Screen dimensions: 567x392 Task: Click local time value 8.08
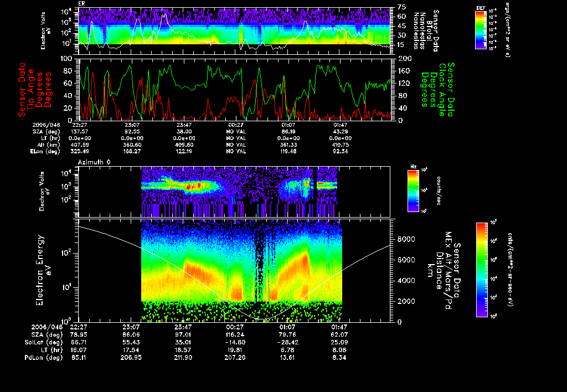click(339, 350)
